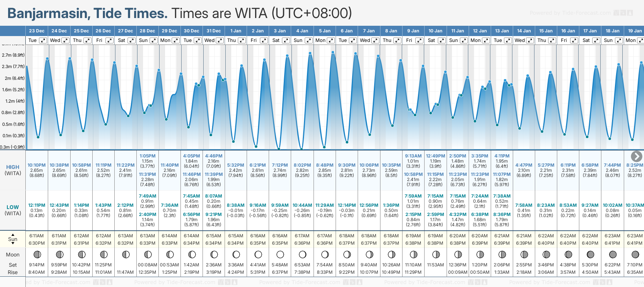This screenshot has width=644, height=287.
Task: Toggle the Sun row up/down arrows
Action: pos(13,239)
